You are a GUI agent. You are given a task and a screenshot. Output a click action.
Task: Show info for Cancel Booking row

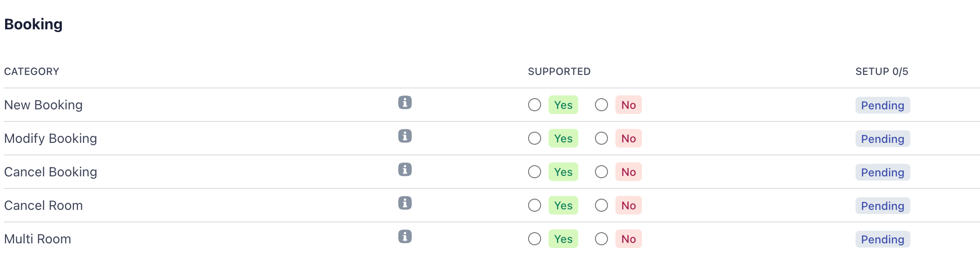pos(405,170)
